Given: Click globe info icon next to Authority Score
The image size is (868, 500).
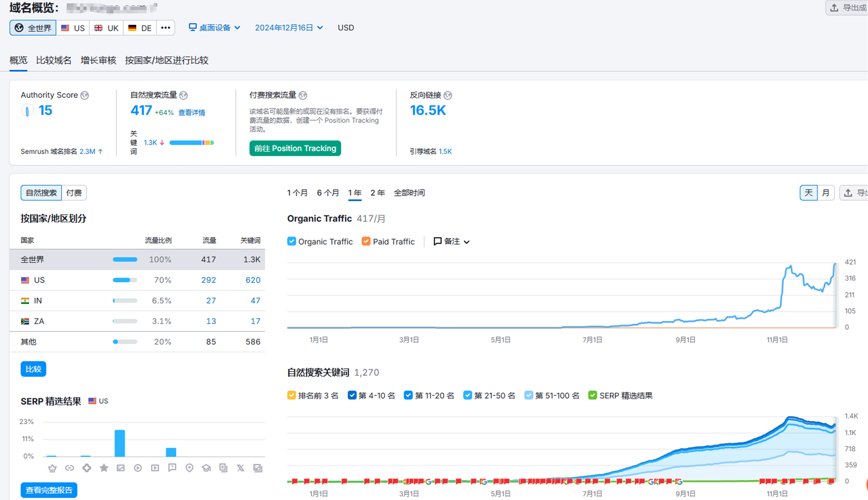Looking at the screenshot, I should tap(84, 95).
